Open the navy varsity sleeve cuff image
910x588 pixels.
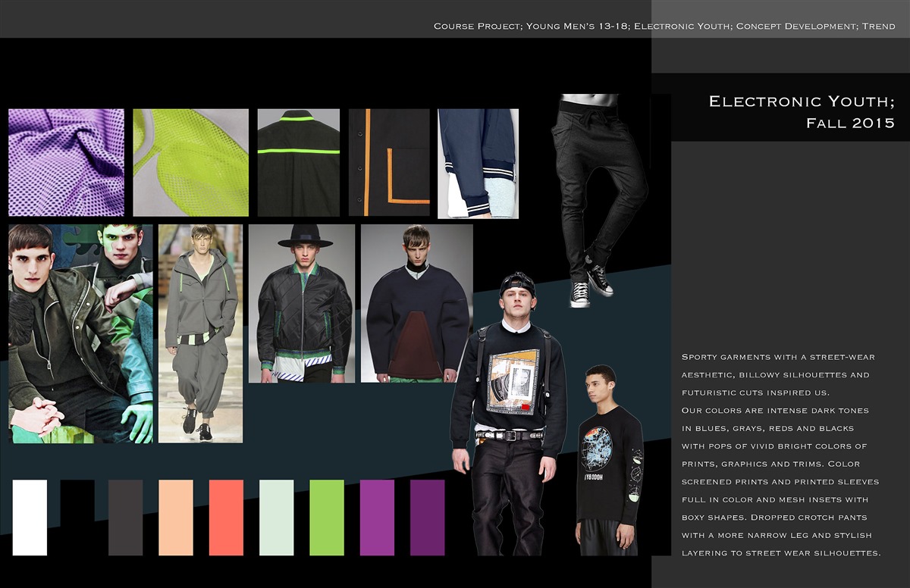[479, 164]
